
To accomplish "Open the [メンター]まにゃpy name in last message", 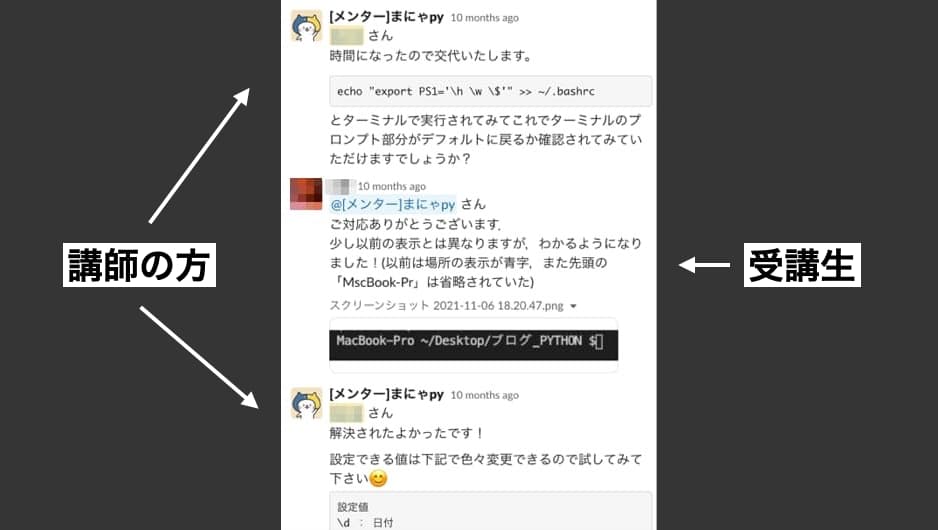I will [x=386, y=394].
